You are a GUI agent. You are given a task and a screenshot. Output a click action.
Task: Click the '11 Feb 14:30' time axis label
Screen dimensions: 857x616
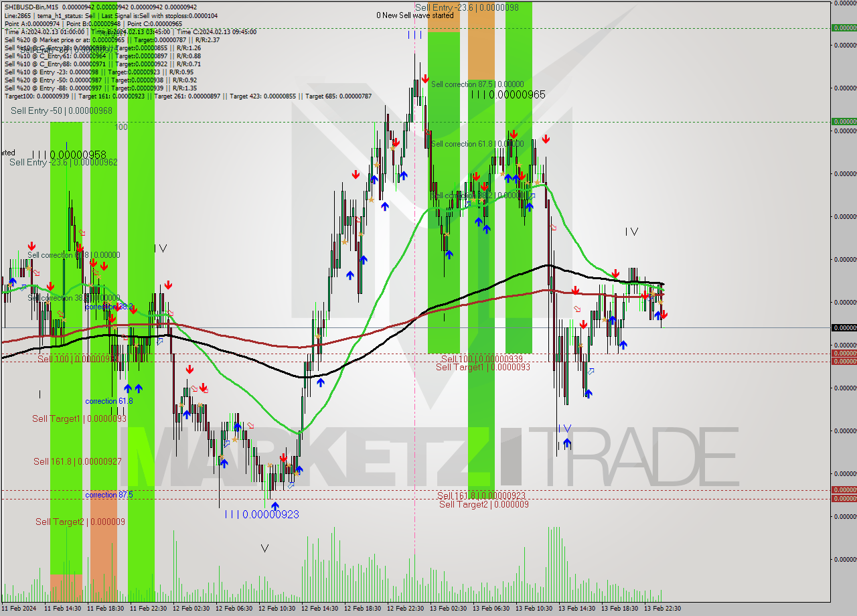pyautogui.click(x=63, y=609)
